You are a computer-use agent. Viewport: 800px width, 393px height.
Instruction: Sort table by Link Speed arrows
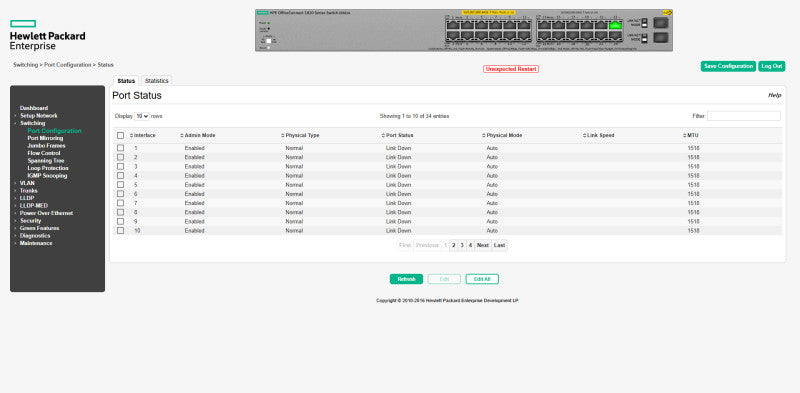[584, 136]
